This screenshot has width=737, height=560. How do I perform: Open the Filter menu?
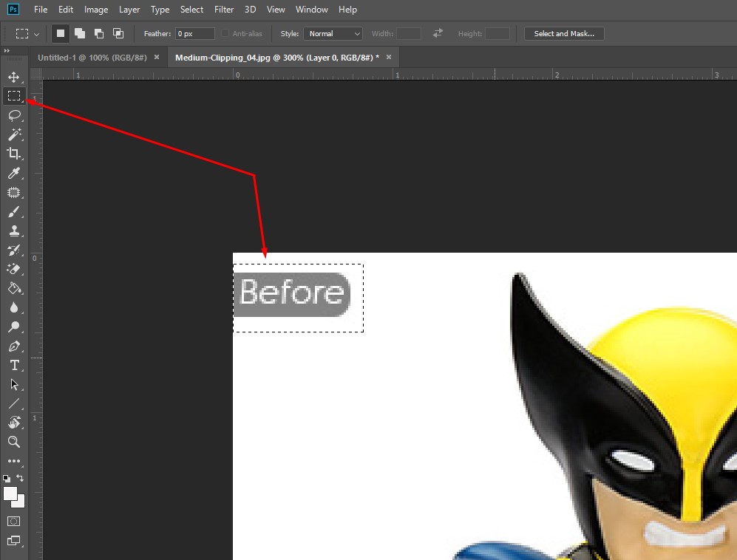(224, 10)
